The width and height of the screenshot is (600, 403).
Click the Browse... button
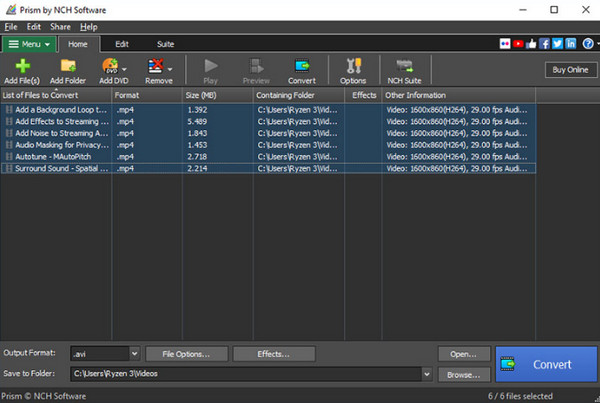click(463, 374)
